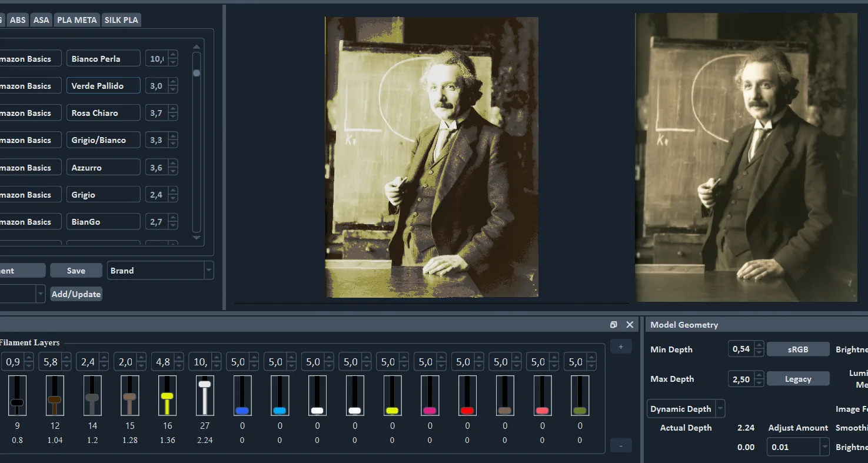868x463 pixels.
Task: Select the sRGB color mode button
Action: (x=798, y=349)
